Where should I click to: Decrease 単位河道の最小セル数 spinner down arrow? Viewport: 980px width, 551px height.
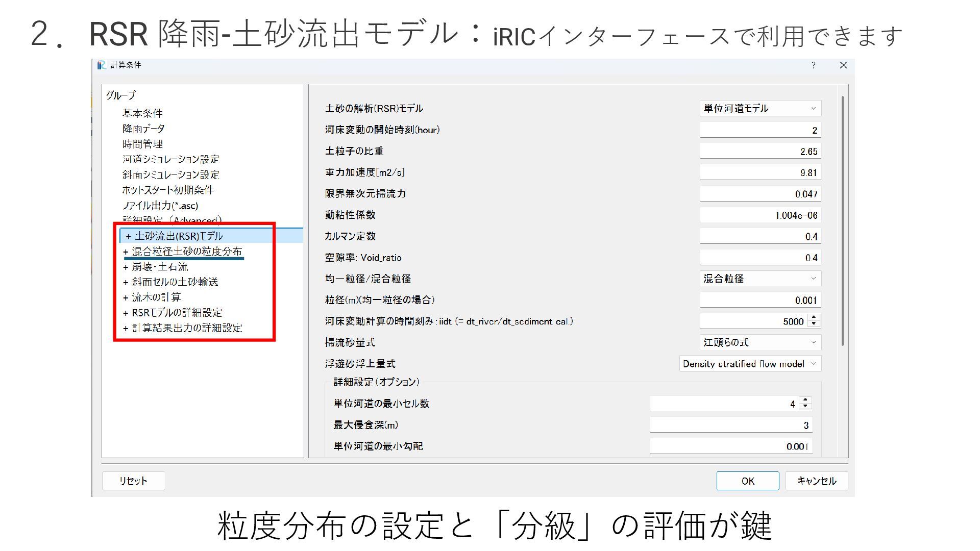coord(805,407)
